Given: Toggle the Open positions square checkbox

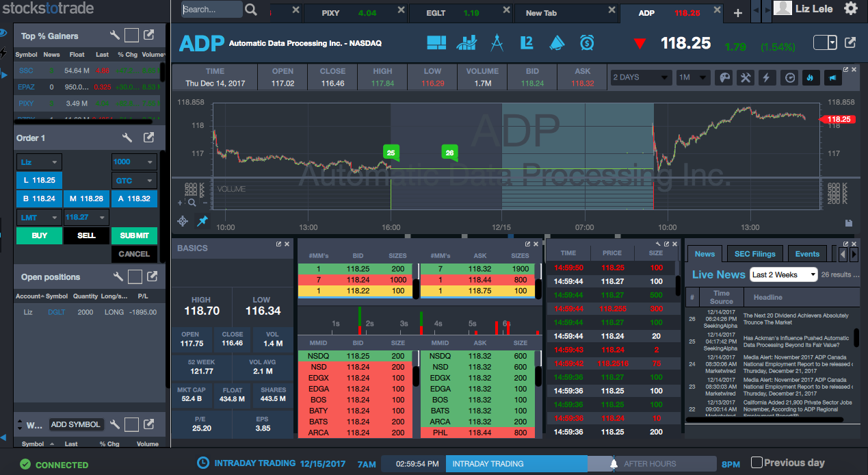Looking at the screenshot, I should tap(135, 277).
